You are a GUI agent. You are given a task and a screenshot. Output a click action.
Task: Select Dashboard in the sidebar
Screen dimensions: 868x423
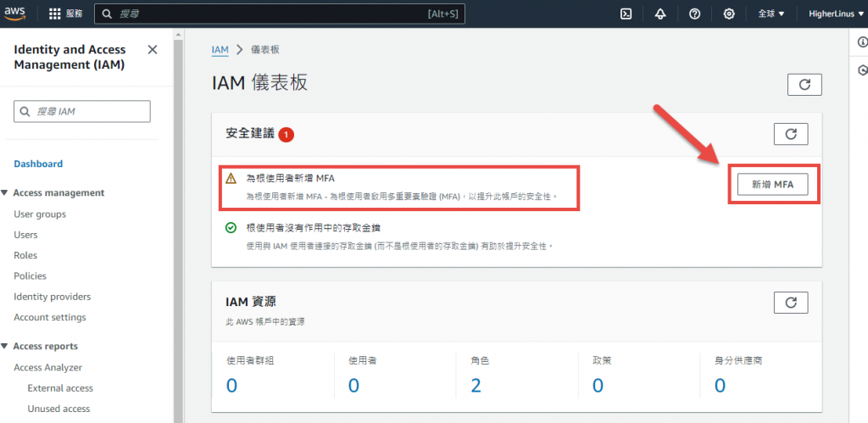pos(38,164)
